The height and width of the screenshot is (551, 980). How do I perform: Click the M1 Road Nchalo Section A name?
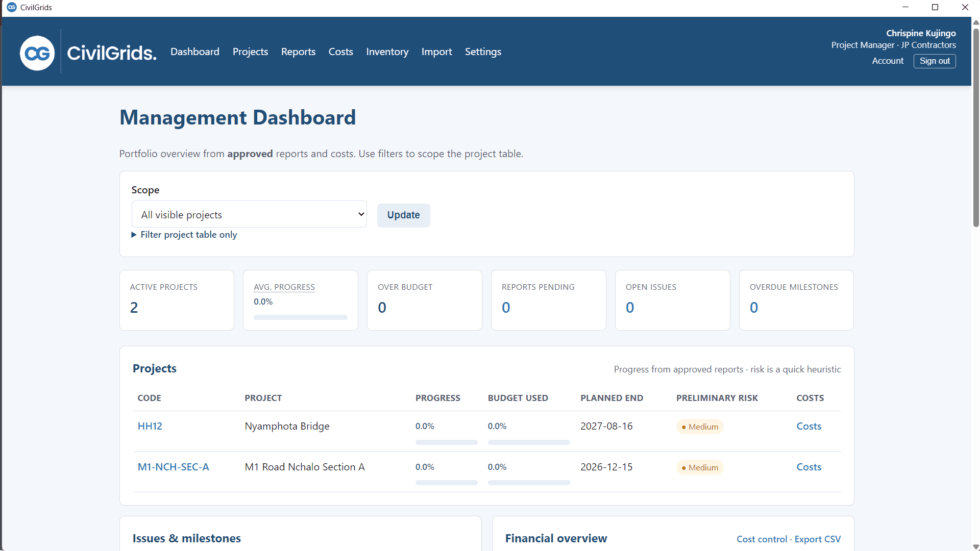pos(305,467)
